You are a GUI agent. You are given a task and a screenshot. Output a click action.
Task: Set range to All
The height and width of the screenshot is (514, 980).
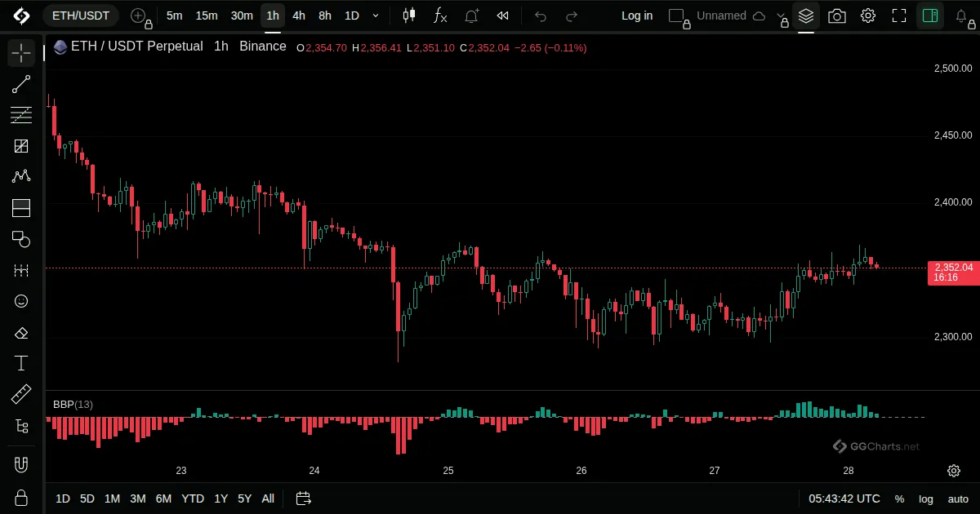tap(268, 498)
